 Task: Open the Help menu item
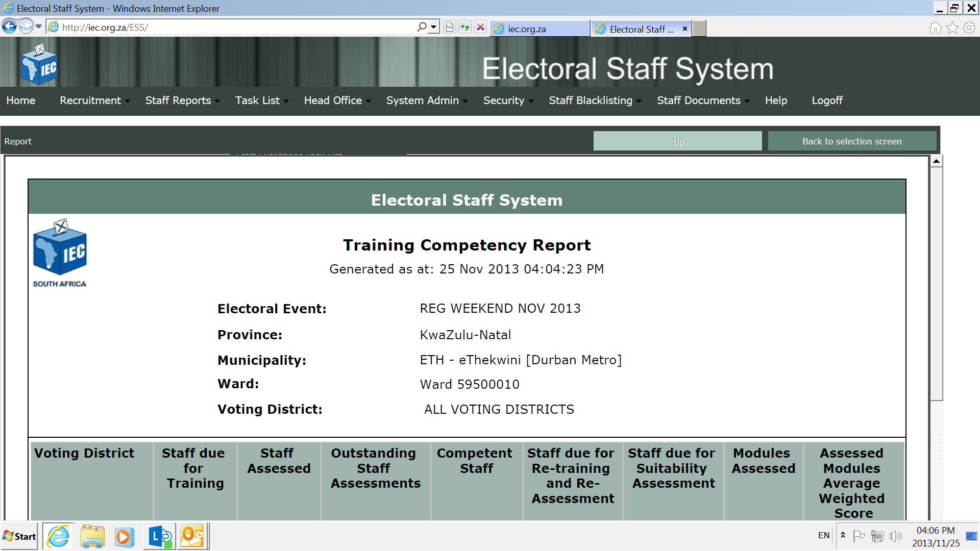(x=776, y=101)
